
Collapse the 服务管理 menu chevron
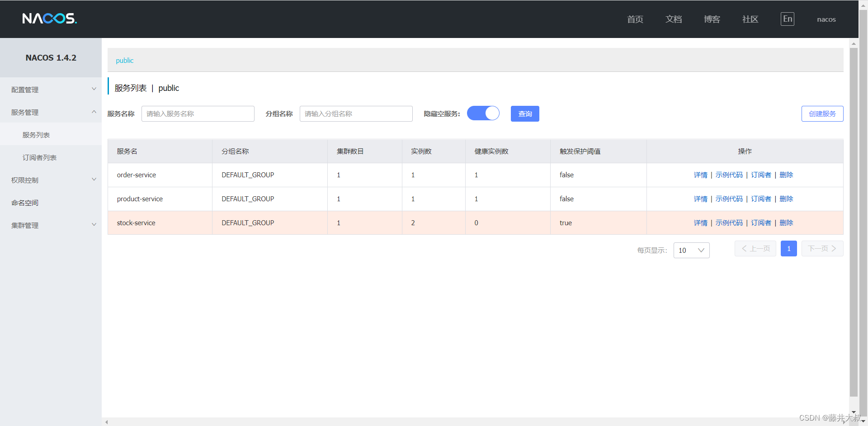(x=94, y=112)
